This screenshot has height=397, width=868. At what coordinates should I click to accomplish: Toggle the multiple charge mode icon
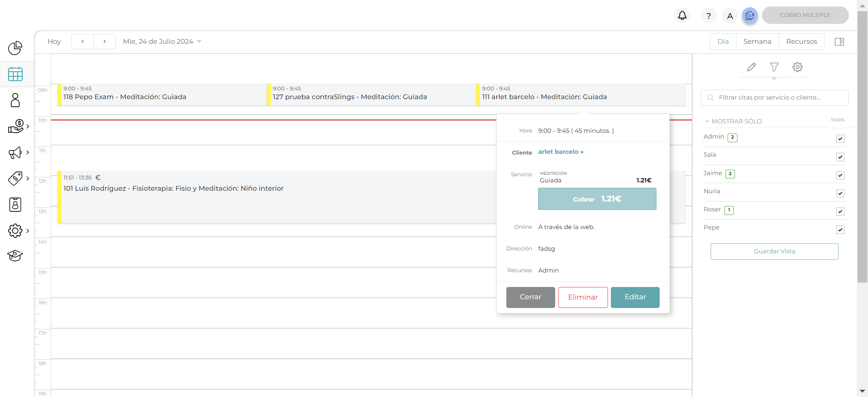click(750, 16)
